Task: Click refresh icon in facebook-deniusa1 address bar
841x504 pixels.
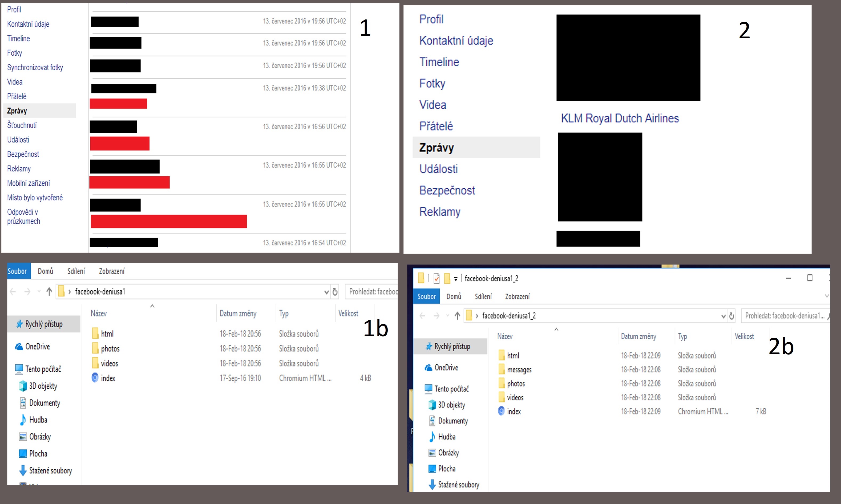Action: pos(335,292)
